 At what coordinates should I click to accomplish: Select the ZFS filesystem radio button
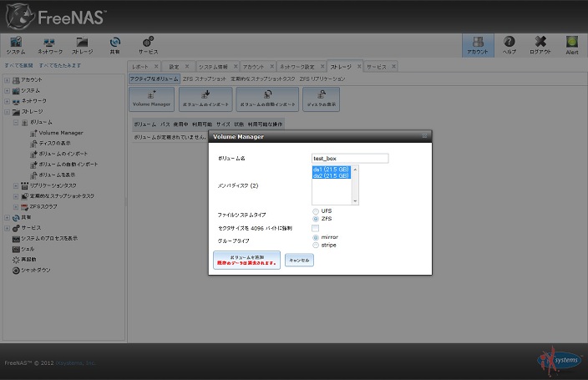click(316, 219)
